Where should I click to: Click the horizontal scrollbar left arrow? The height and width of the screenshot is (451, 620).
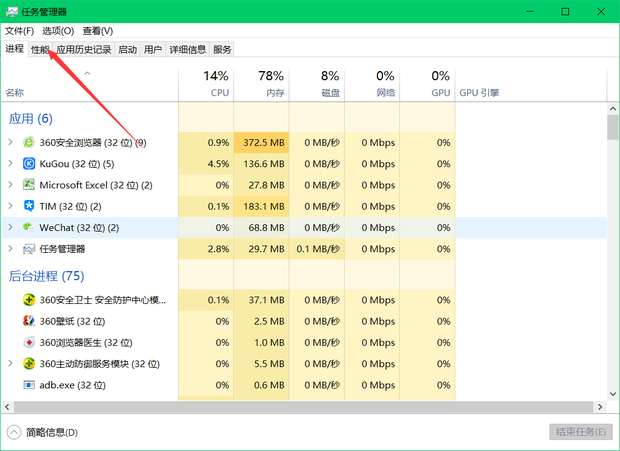point(7,407)
